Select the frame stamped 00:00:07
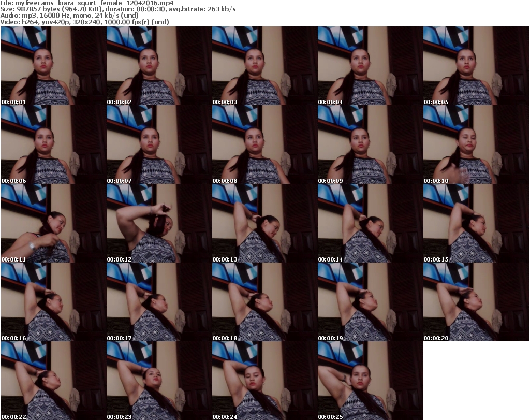530x420 pixels. pos(159,144)
